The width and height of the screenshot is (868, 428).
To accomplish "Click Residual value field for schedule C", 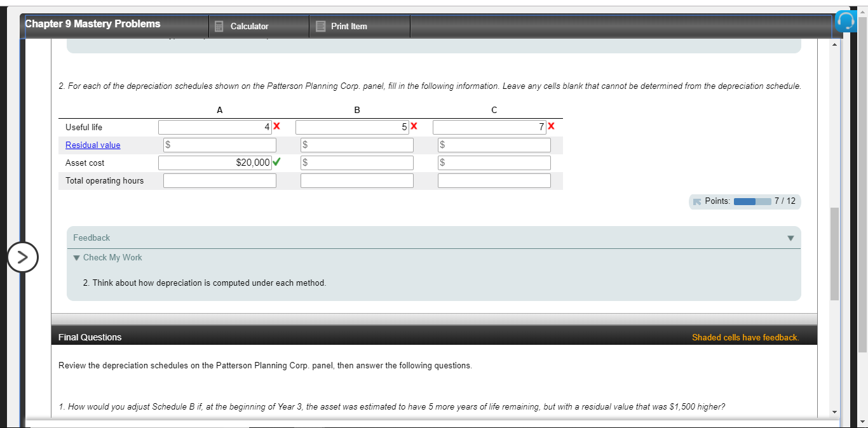I will [x=494, y=145].
